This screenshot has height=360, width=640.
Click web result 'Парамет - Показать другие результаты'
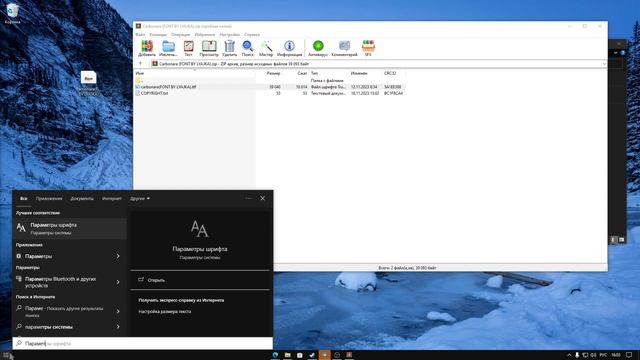coord(63,311)
